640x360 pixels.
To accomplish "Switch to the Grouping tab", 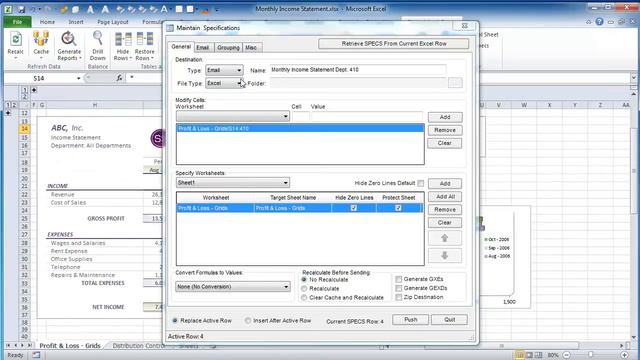I will pyautogui.click(x=228, y=48).
